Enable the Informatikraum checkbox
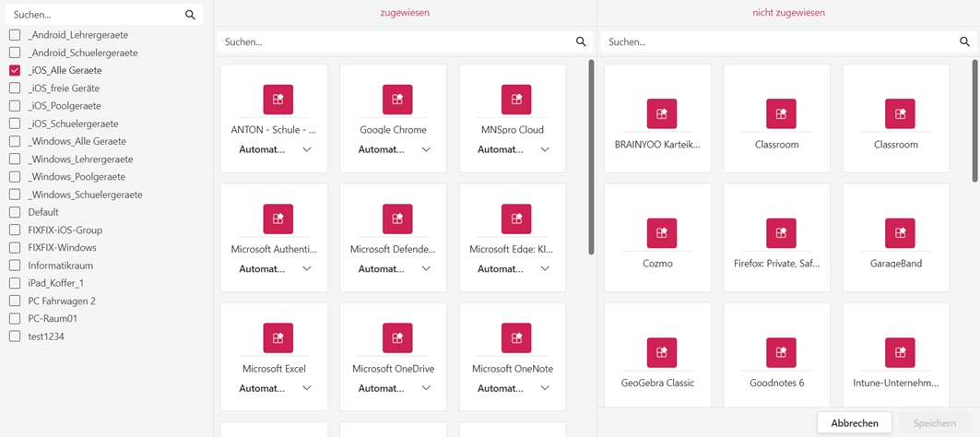980x437 pixels. [15, 266]
